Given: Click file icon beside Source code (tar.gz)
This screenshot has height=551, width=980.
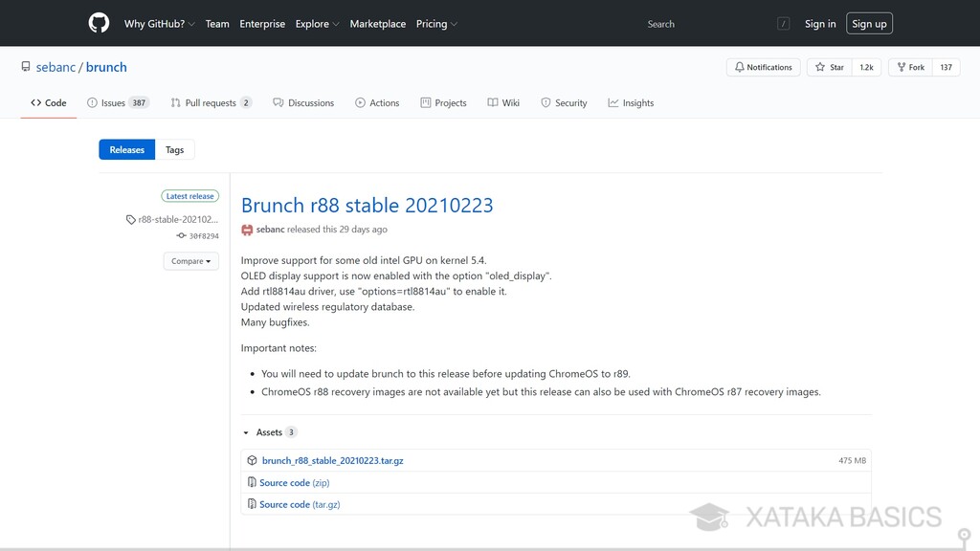Looking at the screenshot, I should (252, 503).
